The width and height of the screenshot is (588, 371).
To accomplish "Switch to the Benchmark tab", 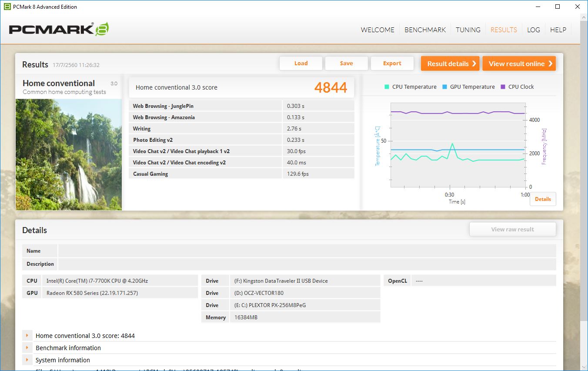I will pyautogui.click(x=425, y=30).
